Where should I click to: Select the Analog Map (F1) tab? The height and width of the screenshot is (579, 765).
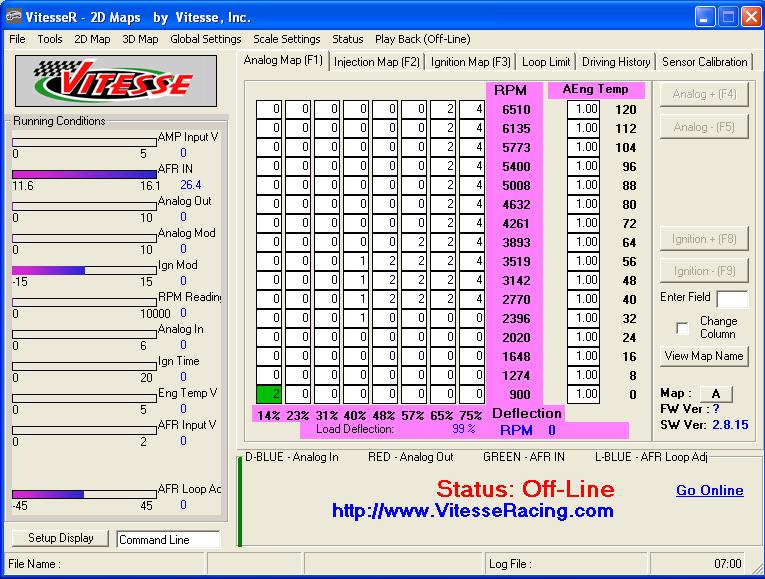click(x=283, y=60)
